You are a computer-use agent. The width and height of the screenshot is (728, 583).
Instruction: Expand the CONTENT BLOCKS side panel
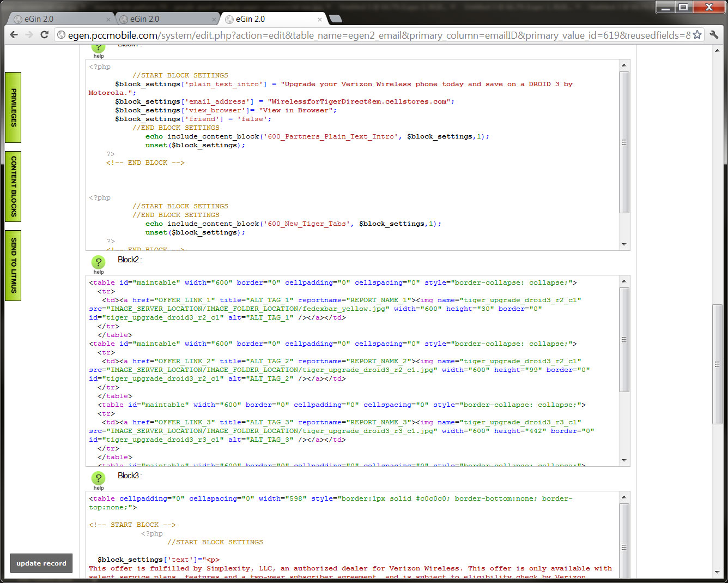tap(13, 187)
